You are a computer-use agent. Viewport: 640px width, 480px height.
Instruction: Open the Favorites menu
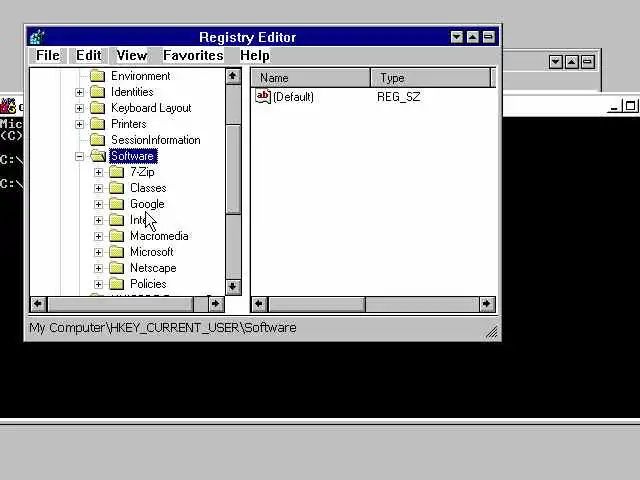(193, 55)
